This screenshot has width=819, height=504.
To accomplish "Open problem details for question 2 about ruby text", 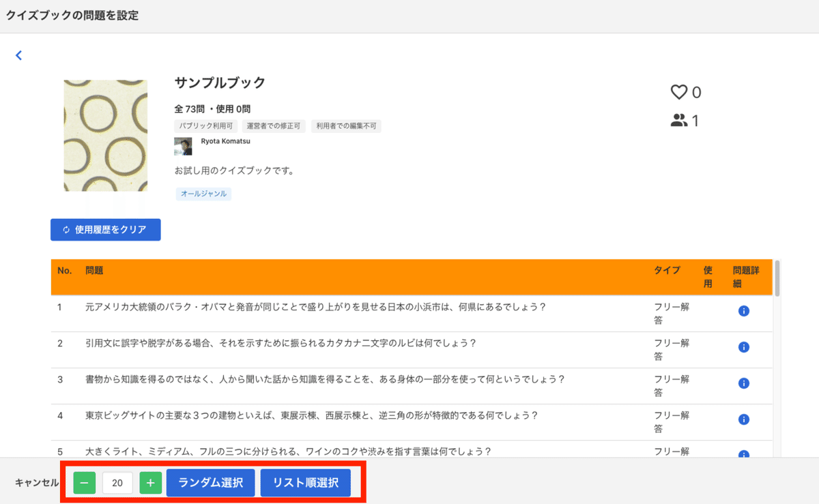I will (744, 347).
